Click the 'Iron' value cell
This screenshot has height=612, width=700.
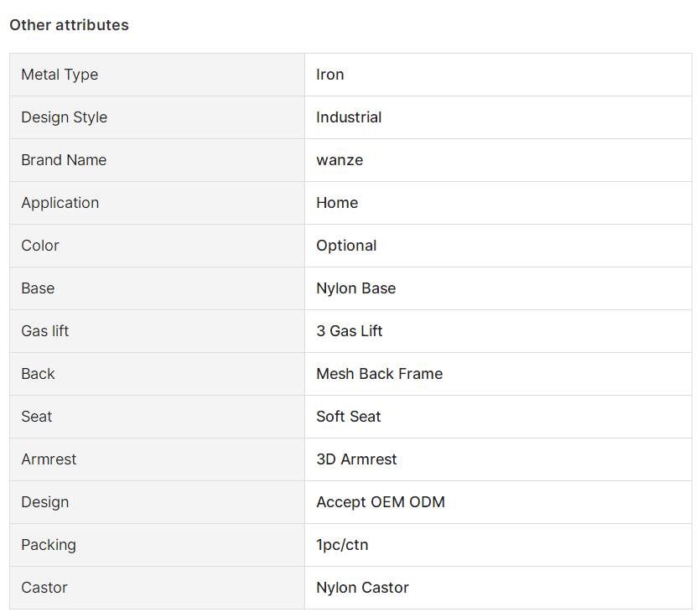click(x=498, y=75)
